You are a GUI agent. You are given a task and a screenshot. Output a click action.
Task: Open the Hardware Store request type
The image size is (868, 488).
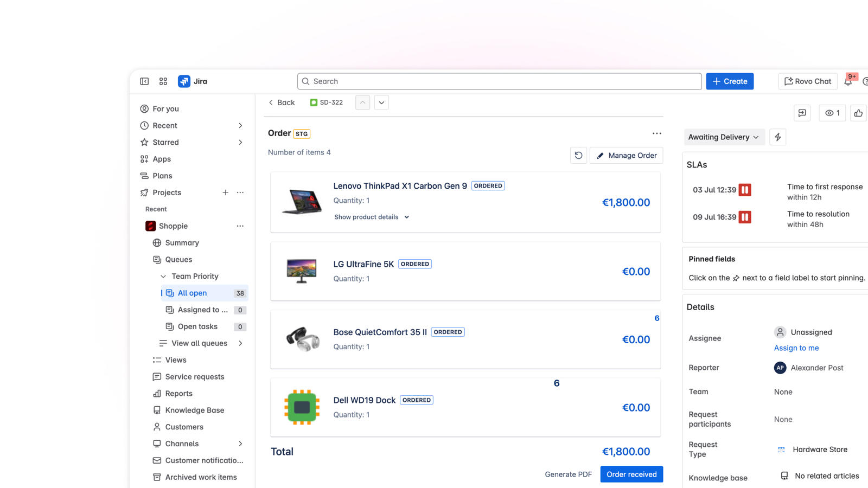pos(812,450)
